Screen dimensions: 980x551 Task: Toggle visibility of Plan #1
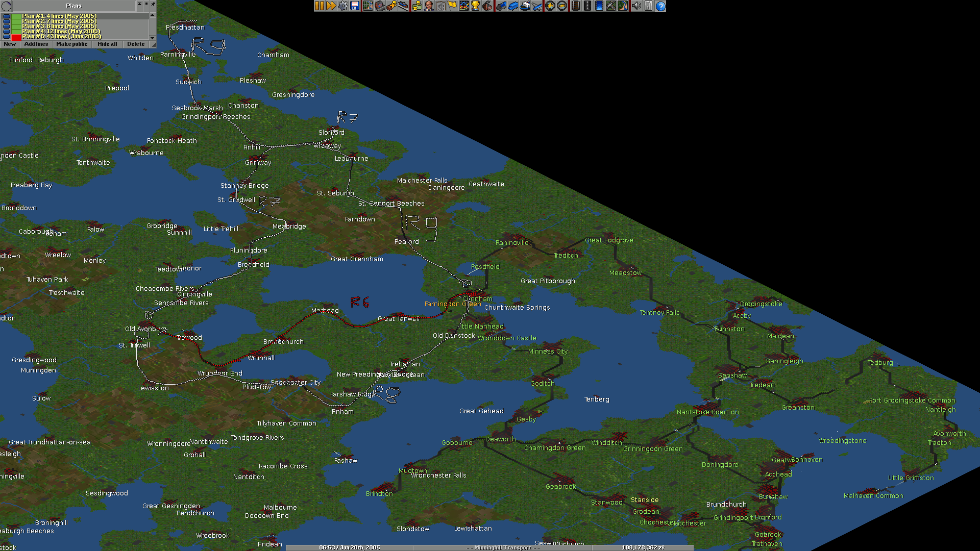click(6, 16)
